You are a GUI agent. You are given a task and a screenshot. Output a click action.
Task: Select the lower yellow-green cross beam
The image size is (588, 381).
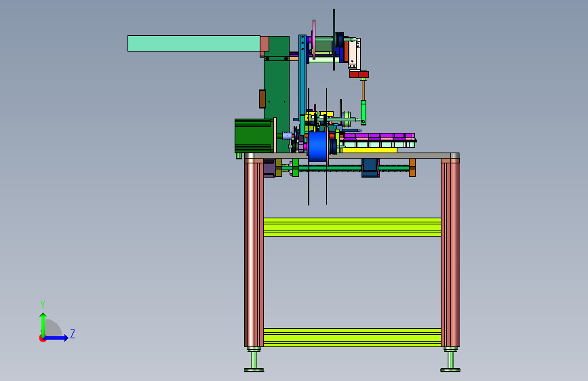(x=352, y=338)
